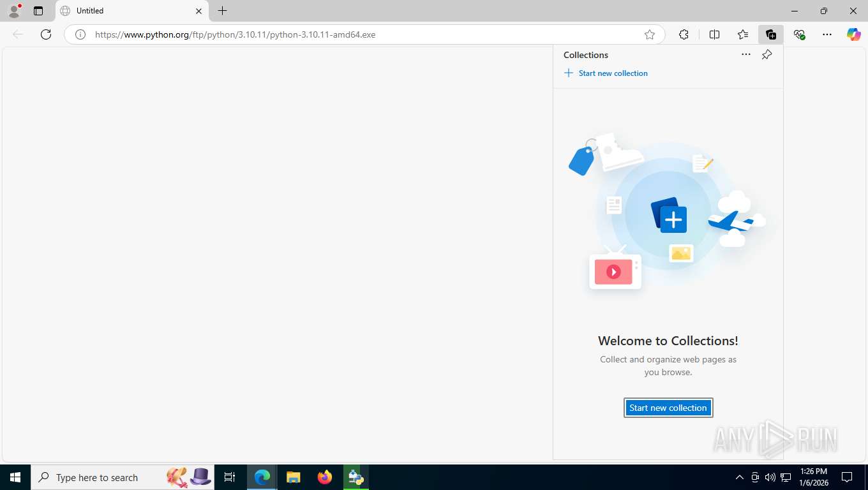Open the clock showing 1:26 PM
The image size is (868, 490).
tap(814, 477)
